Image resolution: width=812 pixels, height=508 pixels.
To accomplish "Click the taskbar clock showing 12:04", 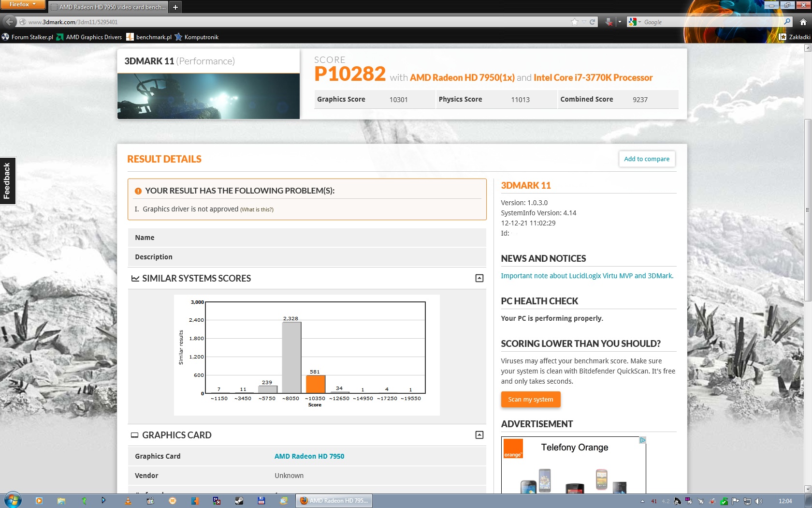I will [785, 501].
